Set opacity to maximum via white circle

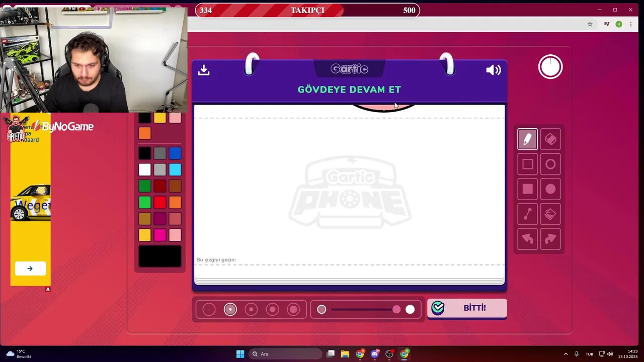[410, 310]
